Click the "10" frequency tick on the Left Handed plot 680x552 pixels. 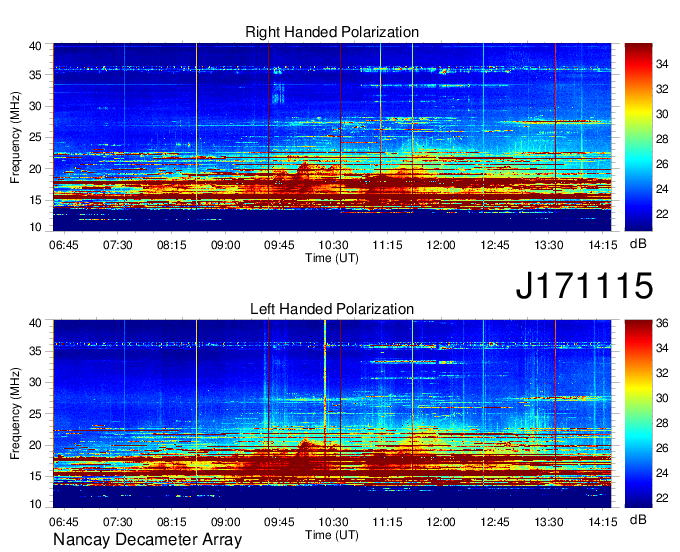click(x=36, y=504)
